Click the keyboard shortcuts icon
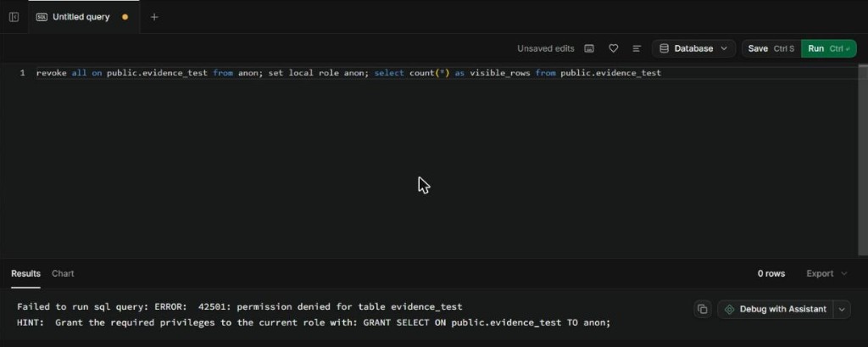 [x=590, y=48]
